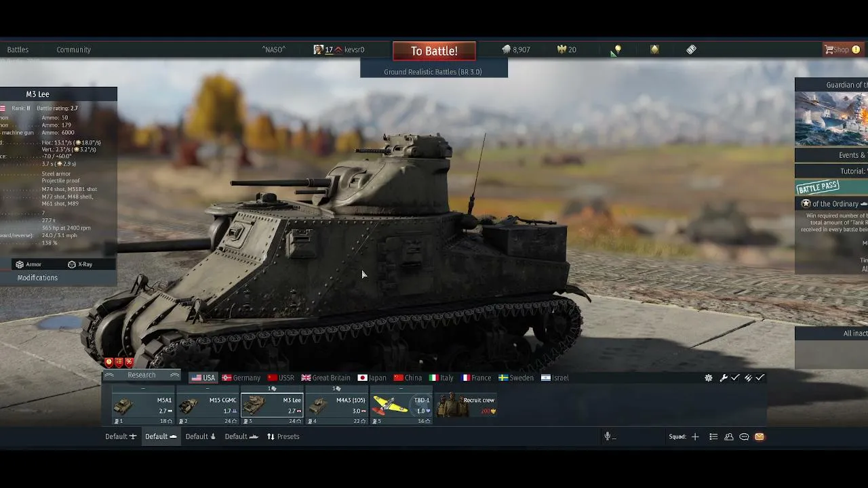Open Modifications for the M3 Lee
The image size is (868, 488).
click(37, 278)
